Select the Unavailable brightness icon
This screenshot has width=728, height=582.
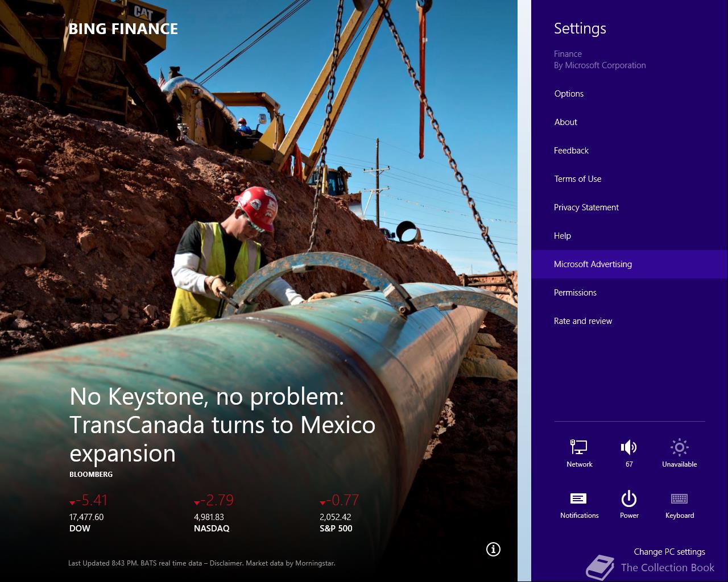pos(679,453)
